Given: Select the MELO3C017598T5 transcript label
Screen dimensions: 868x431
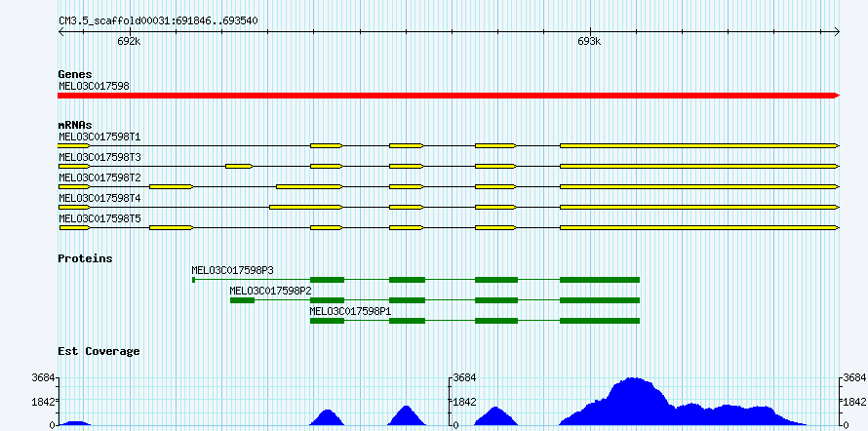Looking at the screenshot, I should (99, 218).
